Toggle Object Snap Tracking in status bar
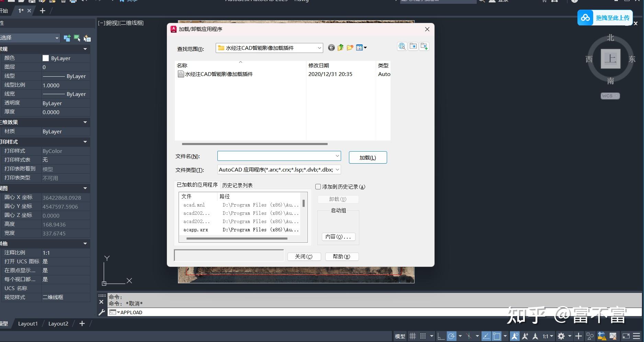 (x=486, y=336)
